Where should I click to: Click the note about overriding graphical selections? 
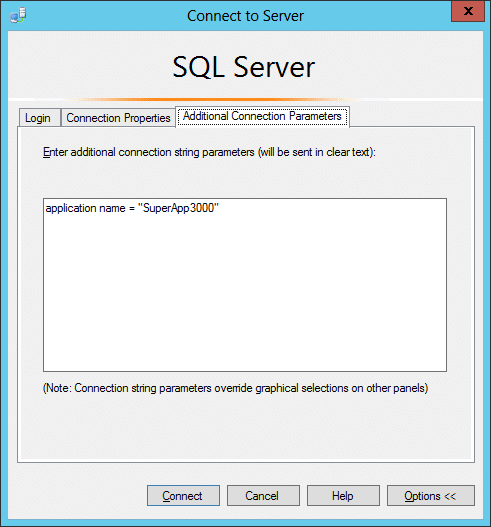[235, 388]
